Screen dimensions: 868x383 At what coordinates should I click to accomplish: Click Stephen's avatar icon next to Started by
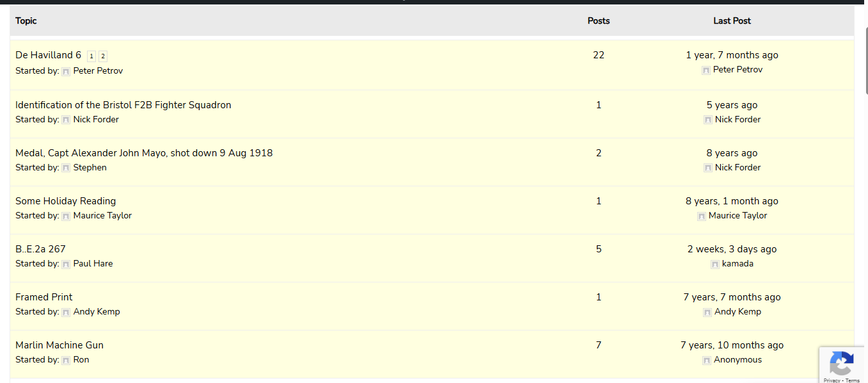tap(66, 168)
